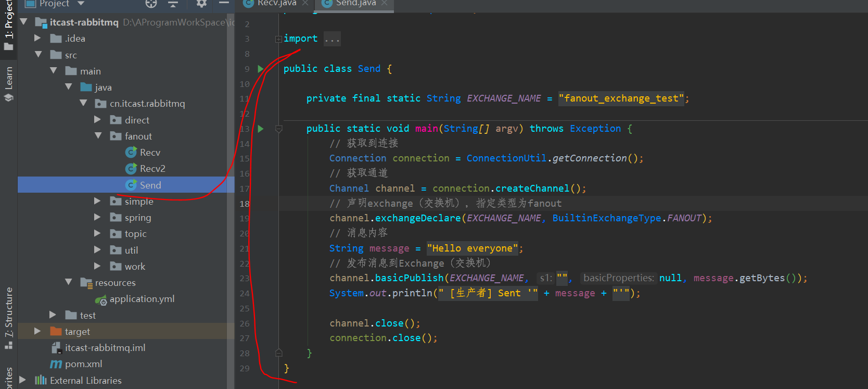868x389 pixels.
Task: Expand the spring package arrow
Action: [x=98, y=217]
